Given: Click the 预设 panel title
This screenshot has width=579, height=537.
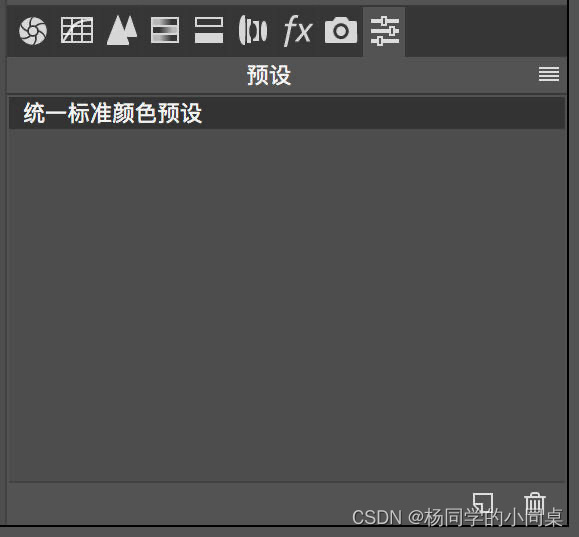Looking at the screenshot, I should (x=269, y=75).
